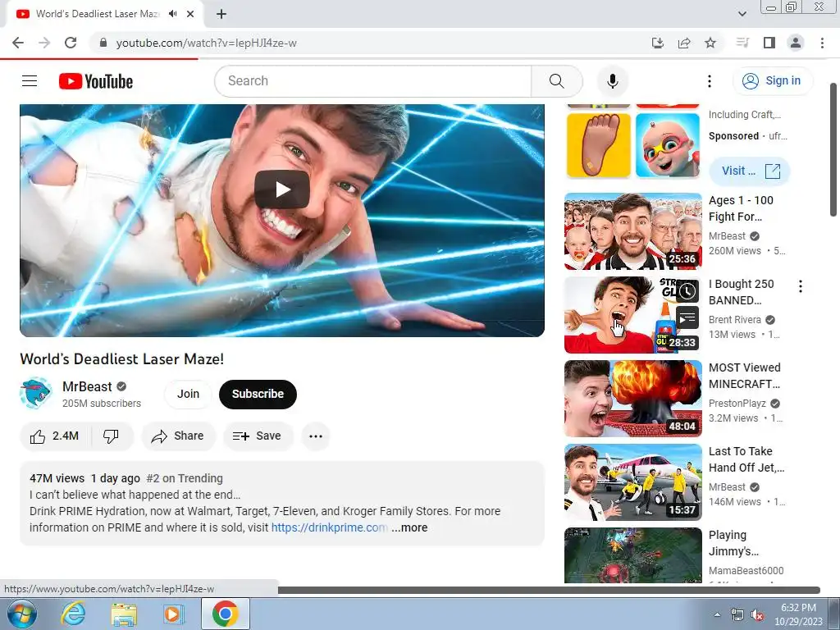View site information lock icon
The image size is (840, 630).
(103, 43)
